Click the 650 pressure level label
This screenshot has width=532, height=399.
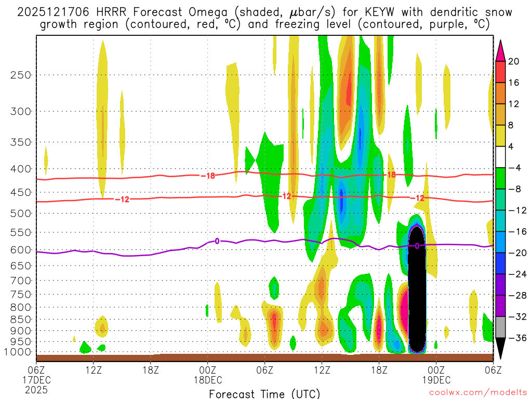click(20, 265)
